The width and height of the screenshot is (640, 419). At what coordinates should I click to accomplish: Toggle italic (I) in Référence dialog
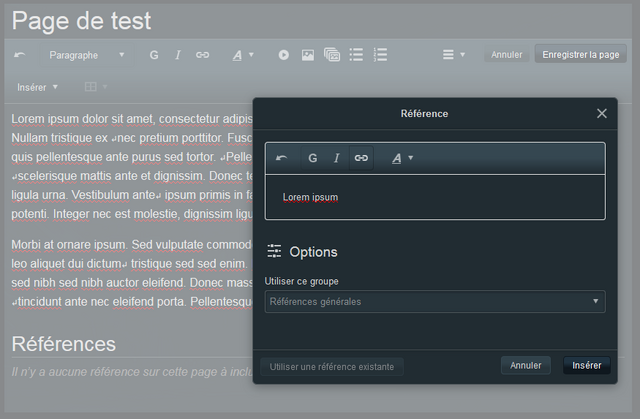[x=336, y=158]
